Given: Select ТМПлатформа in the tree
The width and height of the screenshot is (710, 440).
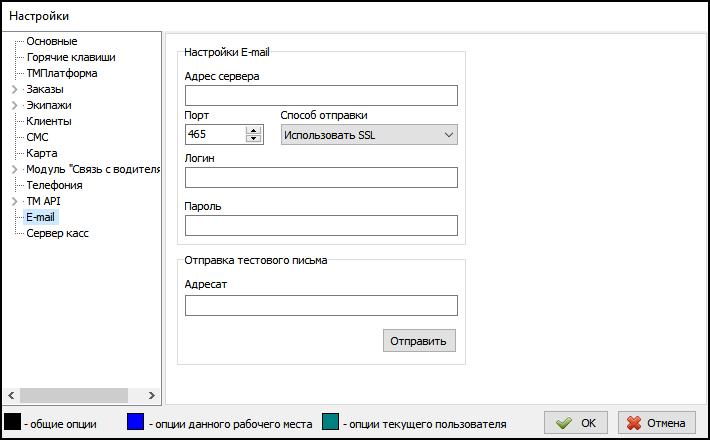Looking at the screenshot, I should [61, 74].
